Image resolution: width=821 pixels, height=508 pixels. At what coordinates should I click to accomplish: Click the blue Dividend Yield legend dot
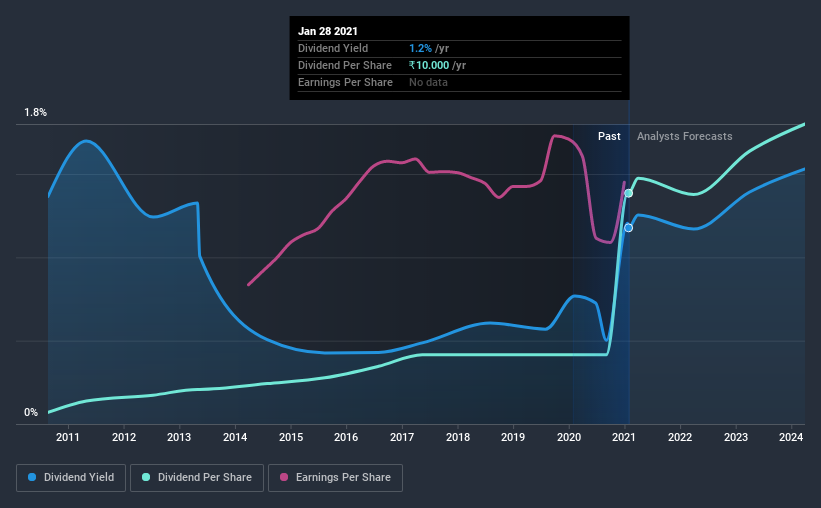(32, 477)
